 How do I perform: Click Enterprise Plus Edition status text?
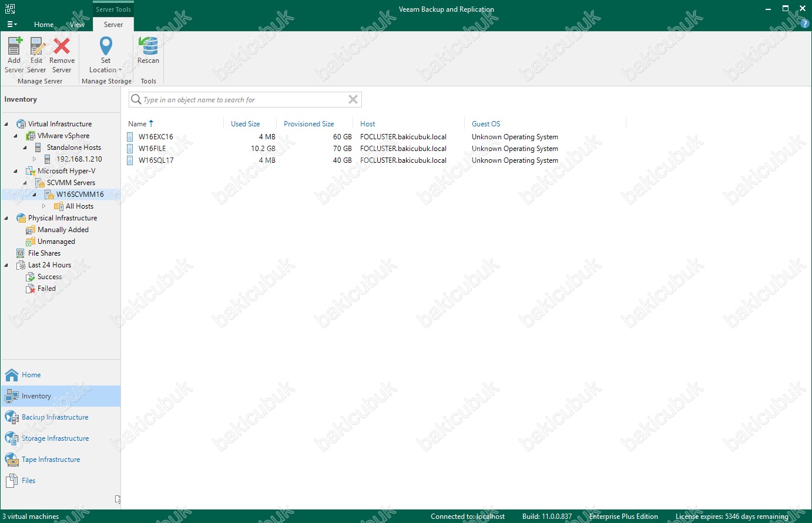tap(623, 517)
